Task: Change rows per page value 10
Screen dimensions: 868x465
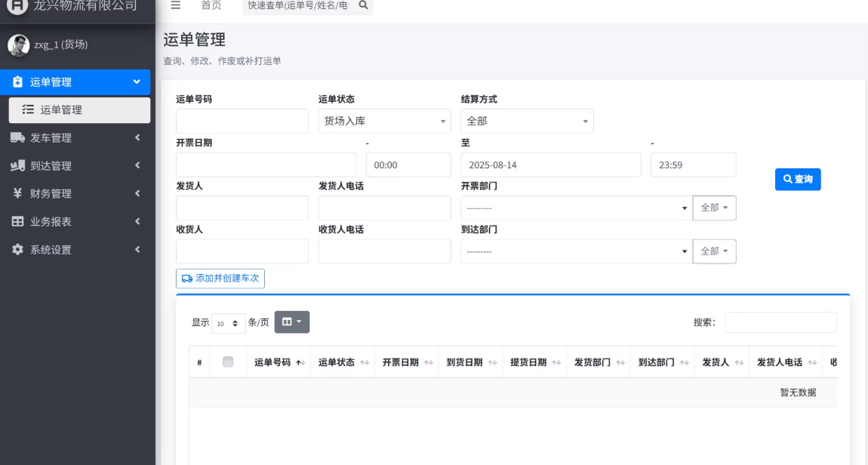Action: [x=228, y=323]
